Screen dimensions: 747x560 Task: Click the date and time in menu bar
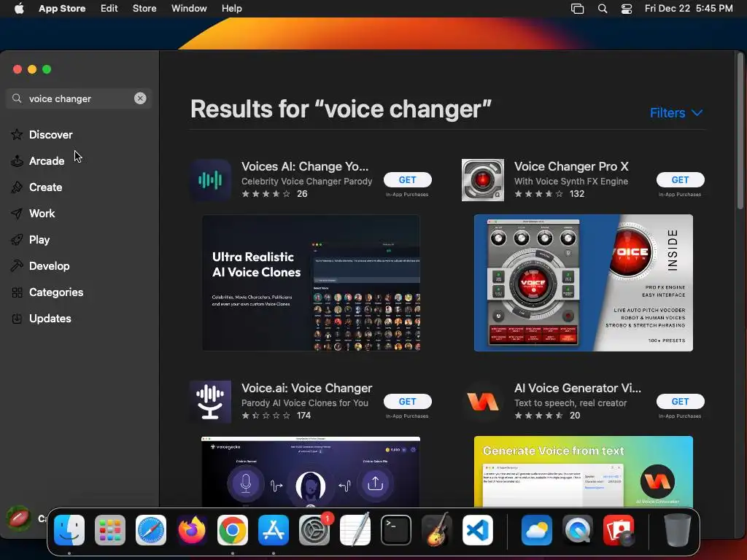(x=689, y=8)
